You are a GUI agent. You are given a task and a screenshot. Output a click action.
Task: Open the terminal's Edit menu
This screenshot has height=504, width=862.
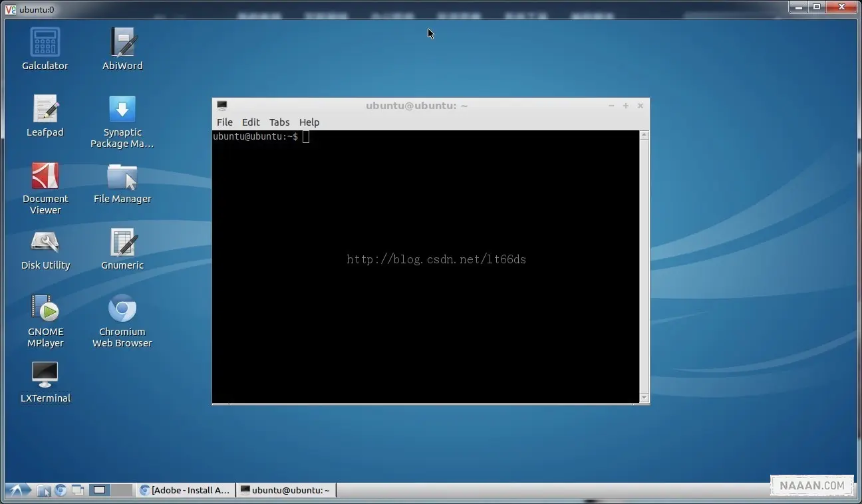[251, 122]
